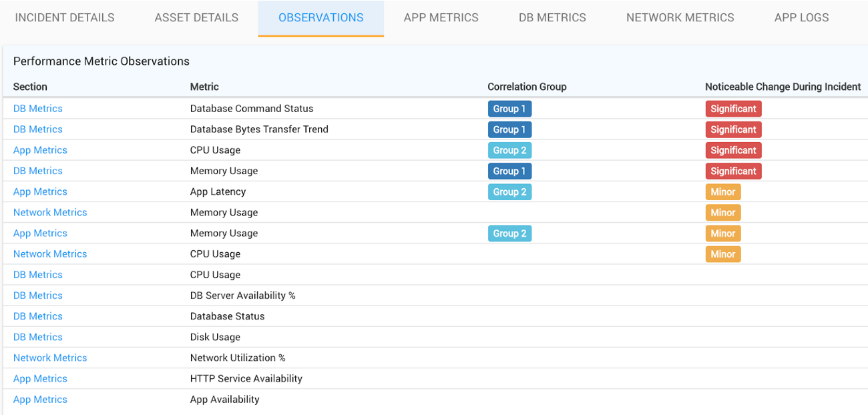Viewport: 868px width, 415px height.
Task: Click App Metrics link next to HTTP Service Availability
Action: click(x=40, y=378)
